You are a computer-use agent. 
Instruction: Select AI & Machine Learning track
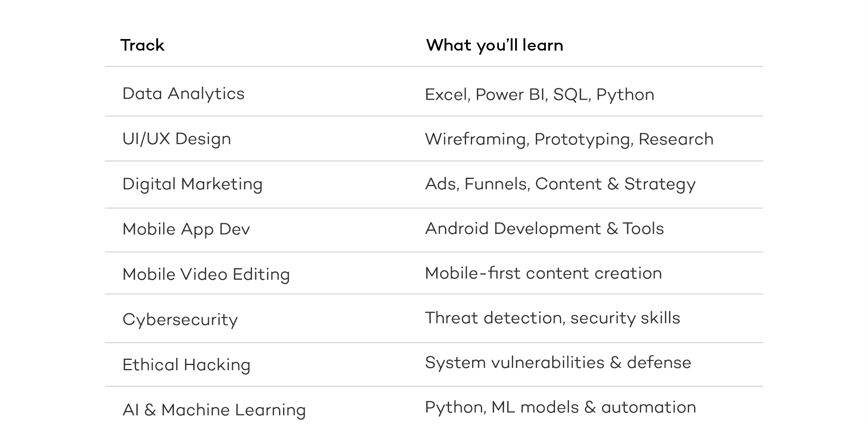click(214, 410)
